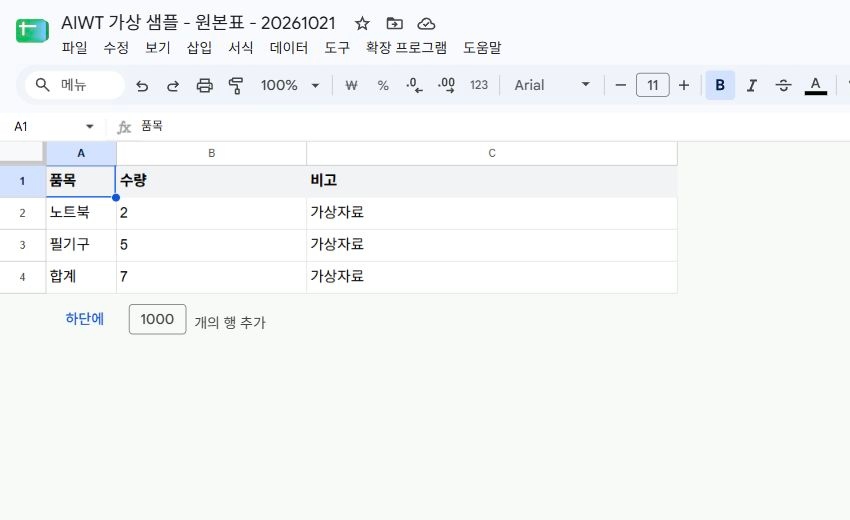Click the 하단에 add rows link
850x520 pixels.
85,319
